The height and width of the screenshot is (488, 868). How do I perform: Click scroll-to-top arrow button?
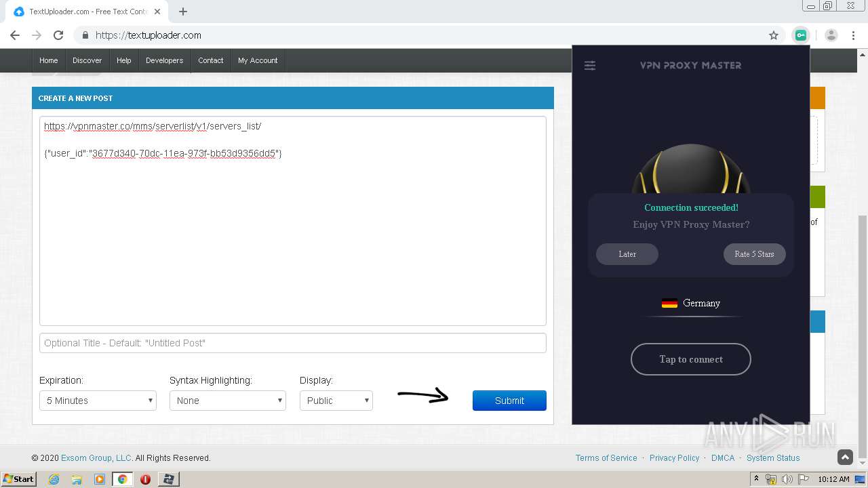pyautogui.click(x=845, y=457)
